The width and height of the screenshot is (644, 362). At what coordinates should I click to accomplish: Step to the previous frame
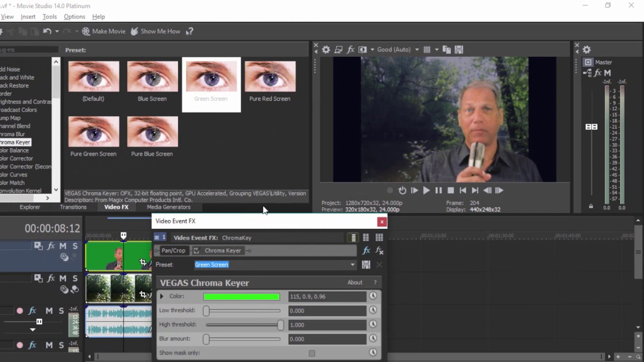coord(488,191)
